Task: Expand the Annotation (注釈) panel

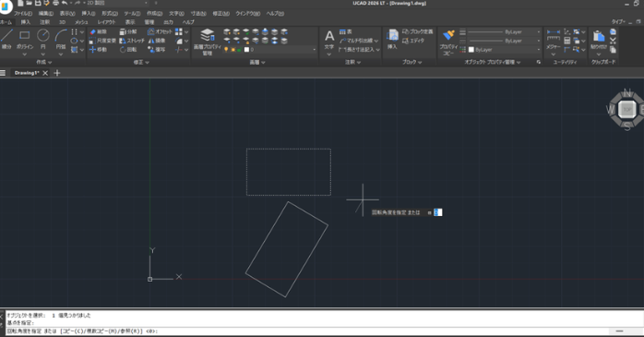Action: [x=352, y=62]
